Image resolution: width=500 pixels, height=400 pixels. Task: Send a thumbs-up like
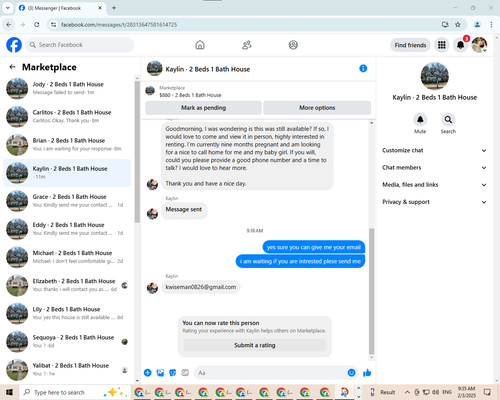(x=367, y=373)
